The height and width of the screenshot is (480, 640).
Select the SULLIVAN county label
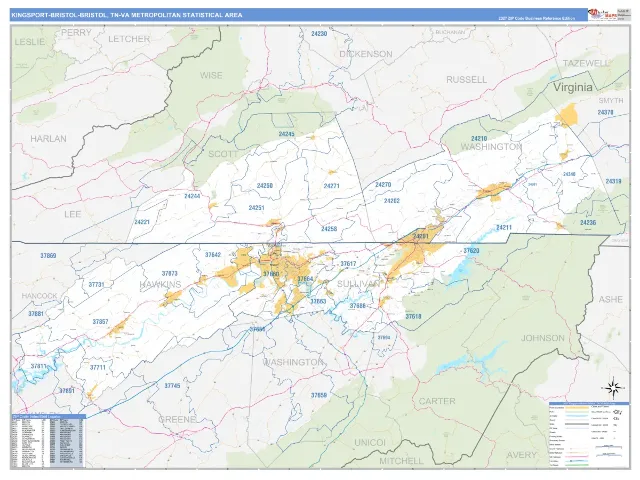[358, 283]
